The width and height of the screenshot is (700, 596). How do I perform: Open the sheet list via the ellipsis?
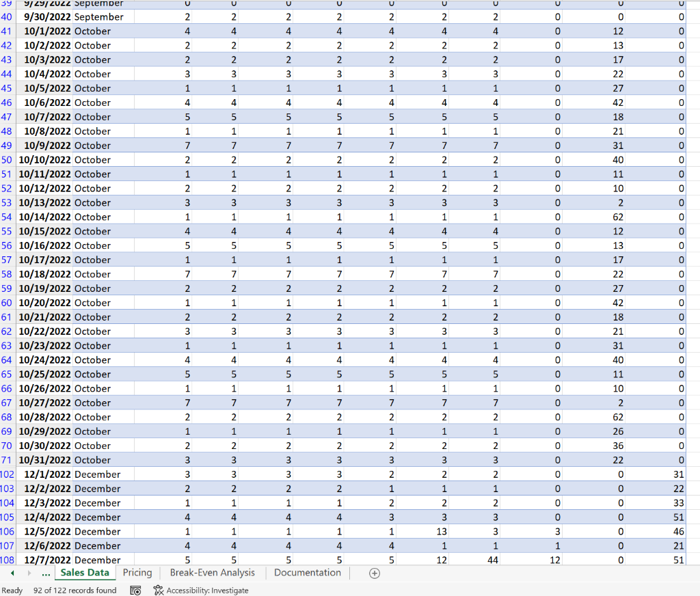[45, 573]
